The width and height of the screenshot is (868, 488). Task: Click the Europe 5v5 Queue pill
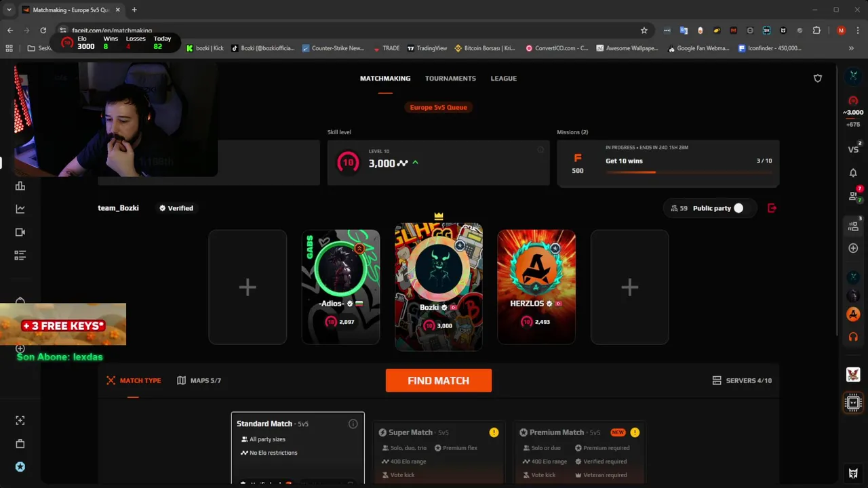coord(438,107)
